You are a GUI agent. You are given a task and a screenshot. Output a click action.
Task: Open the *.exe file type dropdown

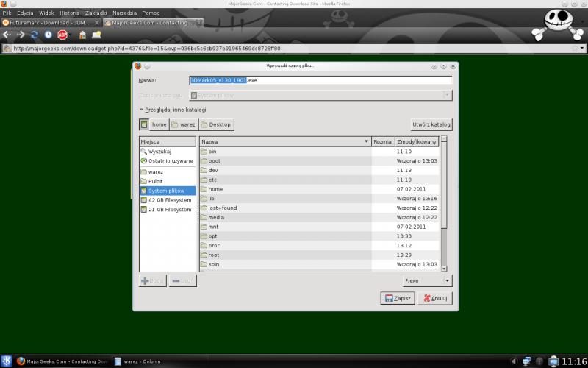point(427,280)
